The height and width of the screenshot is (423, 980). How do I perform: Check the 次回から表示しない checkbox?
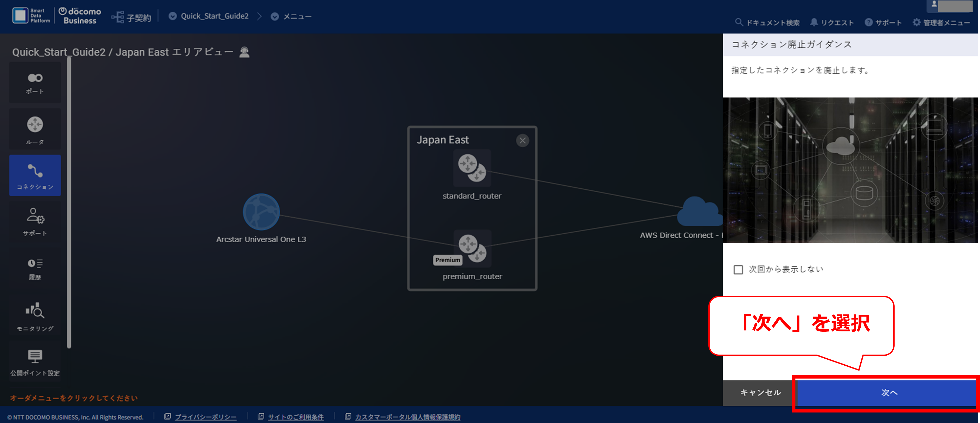738,269
